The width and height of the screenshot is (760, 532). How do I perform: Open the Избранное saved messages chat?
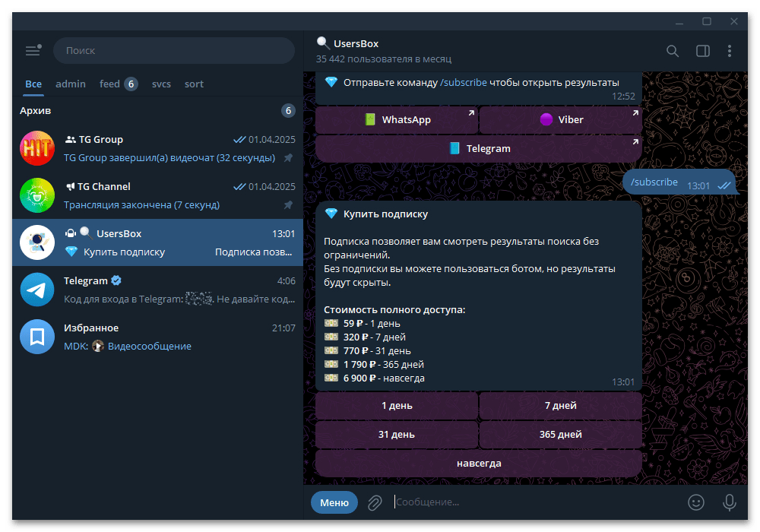point(157,336)
